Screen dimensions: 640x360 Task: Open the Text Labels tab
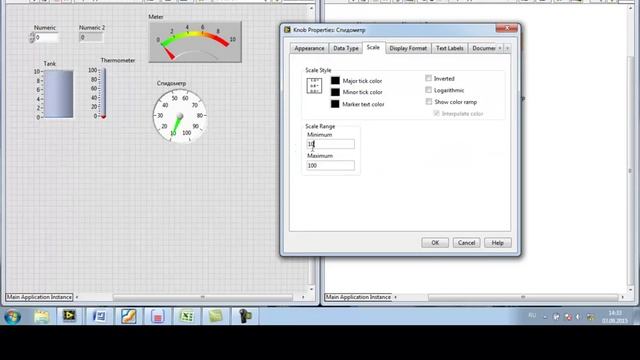coord(449,48)
